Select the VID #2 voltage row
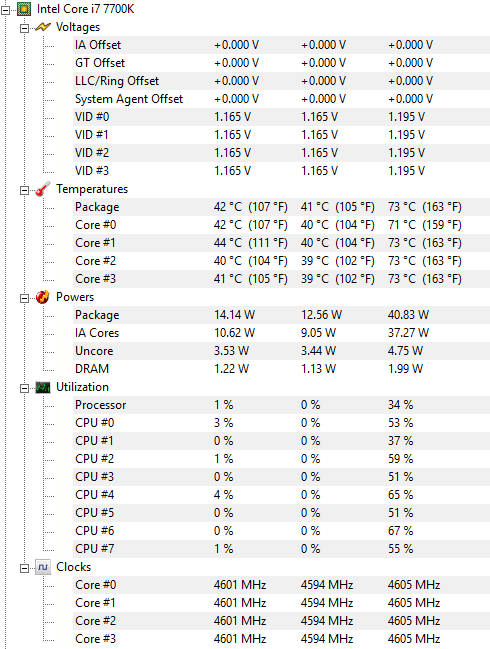Image resolution: width=490 pixels, height=649 pixels. pos(281,153)
